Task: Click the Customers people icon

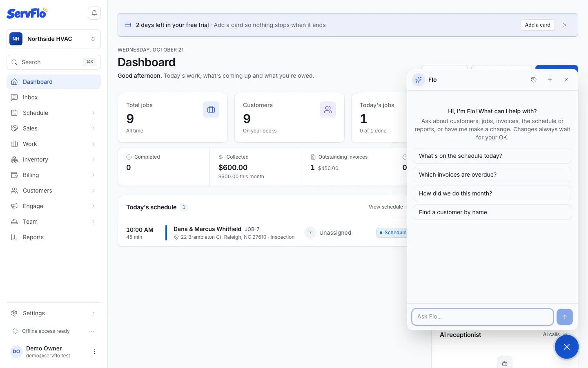Action: 328,110
